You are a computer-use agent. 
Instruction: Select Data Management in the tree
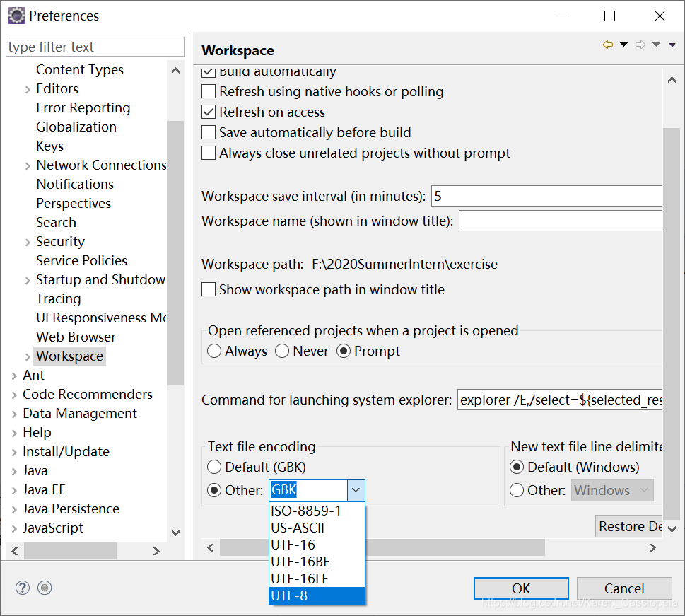tap(80, 413)
